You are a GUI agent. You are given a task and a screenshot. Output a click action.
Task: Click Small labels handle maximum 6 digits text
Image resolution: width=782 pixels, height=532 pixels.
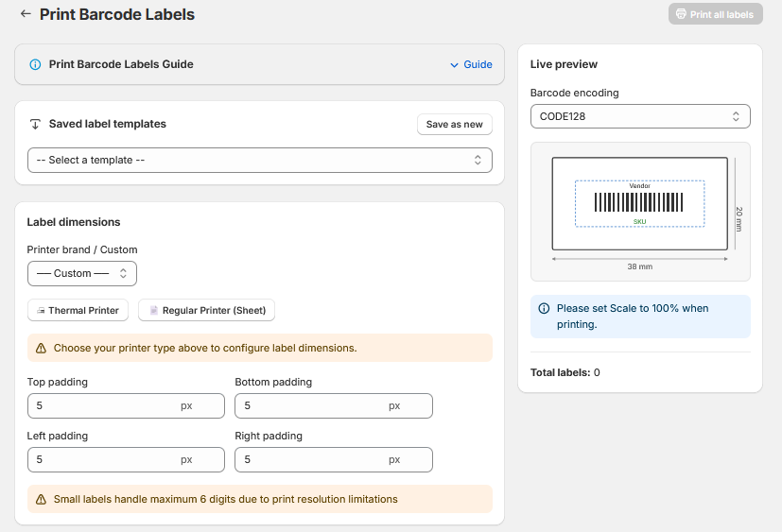pos(225,499)
